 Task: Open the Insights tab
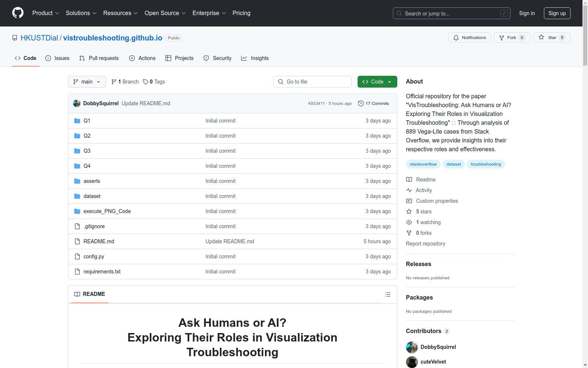[x=255, y=58]
